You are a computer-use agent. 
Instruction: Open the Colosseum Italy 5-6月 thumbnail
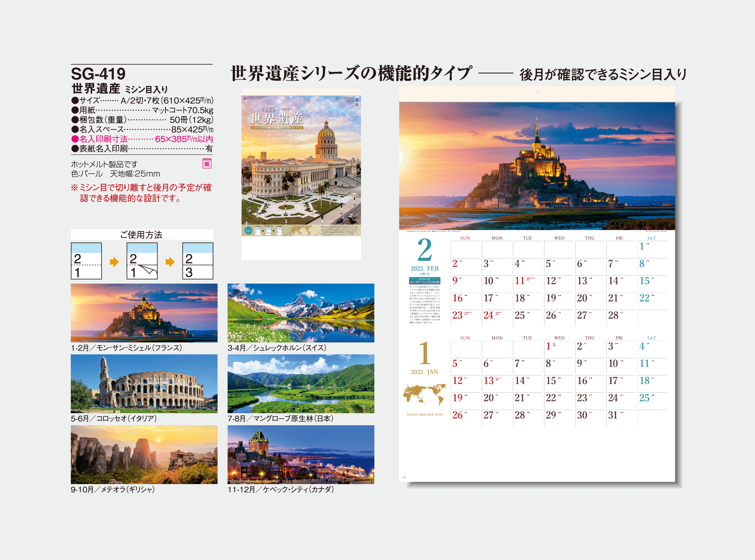[x=144, y=384]
